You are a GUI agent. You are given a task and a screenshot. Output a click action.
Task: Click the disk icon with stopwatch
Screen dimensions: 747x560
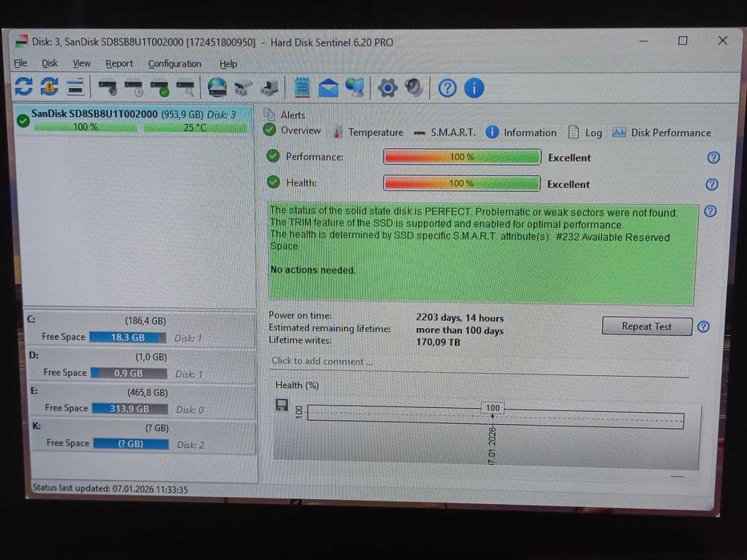point(107,88)
